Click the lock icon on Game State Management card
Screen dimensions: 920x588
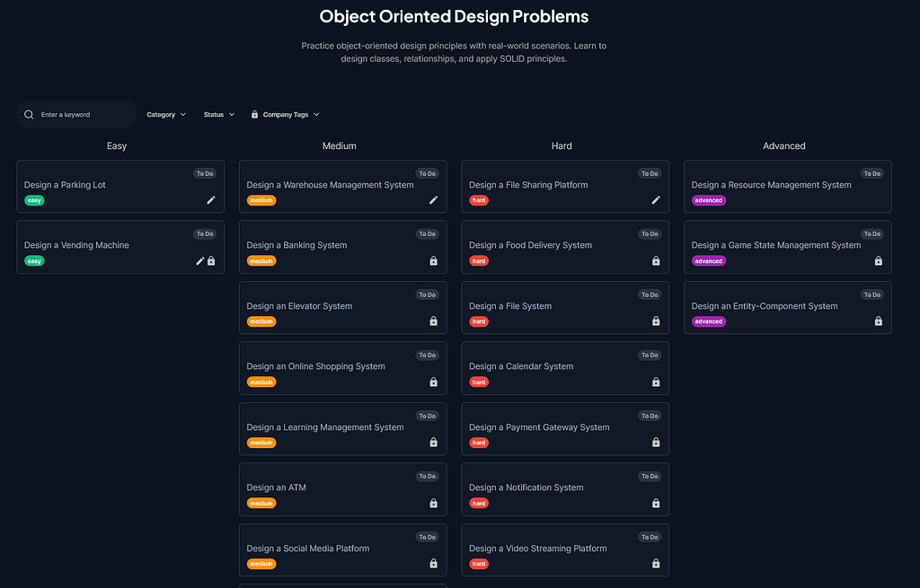pos(879,261)
